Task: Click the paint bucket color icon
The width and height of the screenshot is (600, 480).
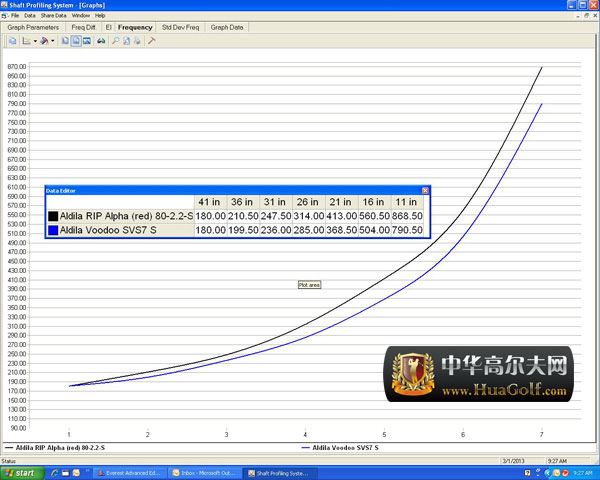Action: tap(44, 41)
